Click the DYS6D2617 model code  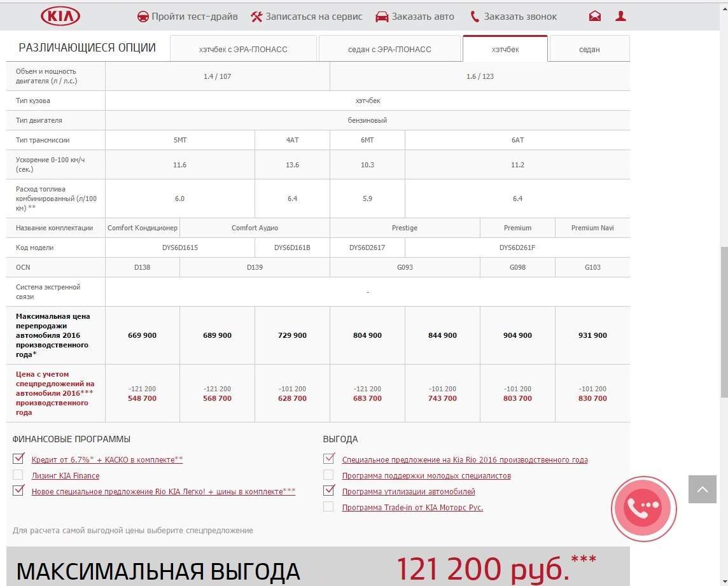pyautogui.click(x=367, y=248)
